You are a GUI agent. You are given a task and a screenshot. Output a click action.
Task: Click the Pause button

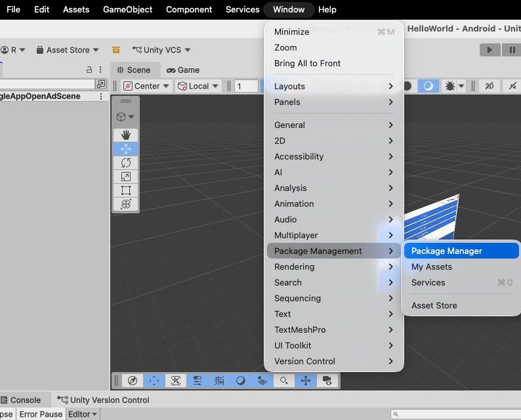[x=512, y=50]
